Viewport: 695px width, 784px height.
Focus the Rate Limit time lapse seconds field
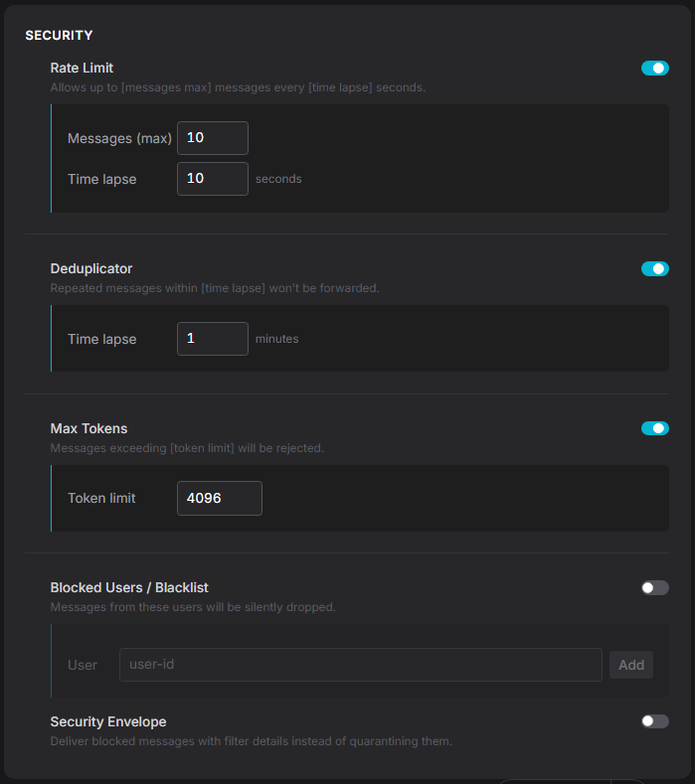pos(213,179)
